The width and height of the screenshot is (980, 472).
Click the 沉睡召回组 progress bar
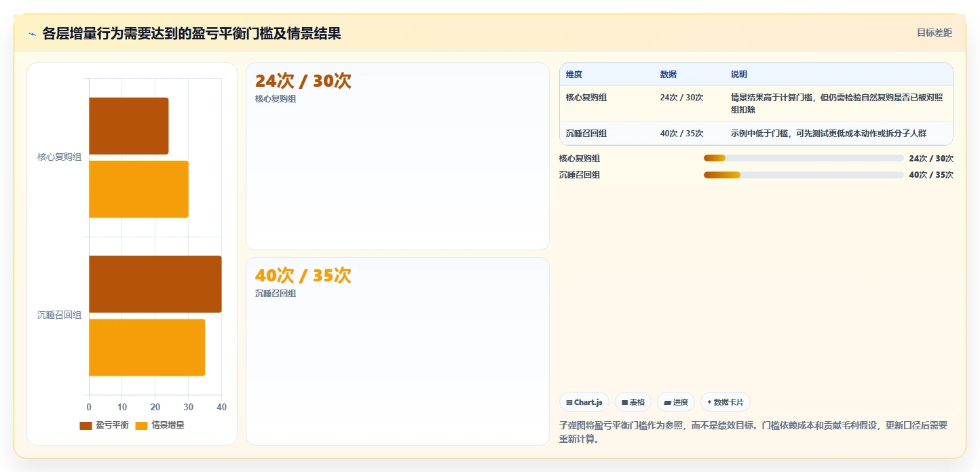click(x=804, y=175)
